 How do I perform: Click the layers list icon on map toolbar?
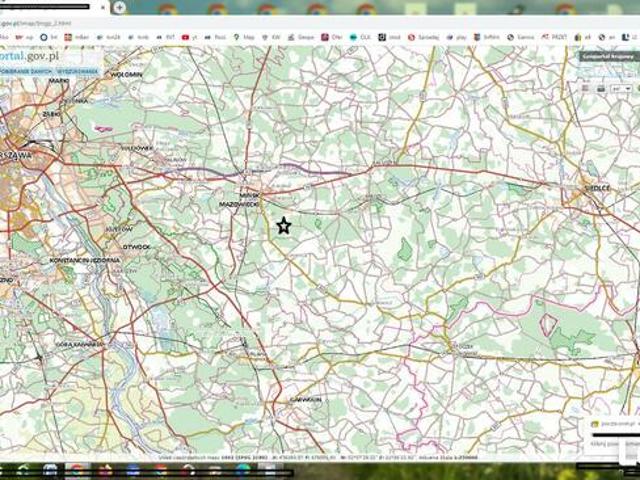[584, 89]
